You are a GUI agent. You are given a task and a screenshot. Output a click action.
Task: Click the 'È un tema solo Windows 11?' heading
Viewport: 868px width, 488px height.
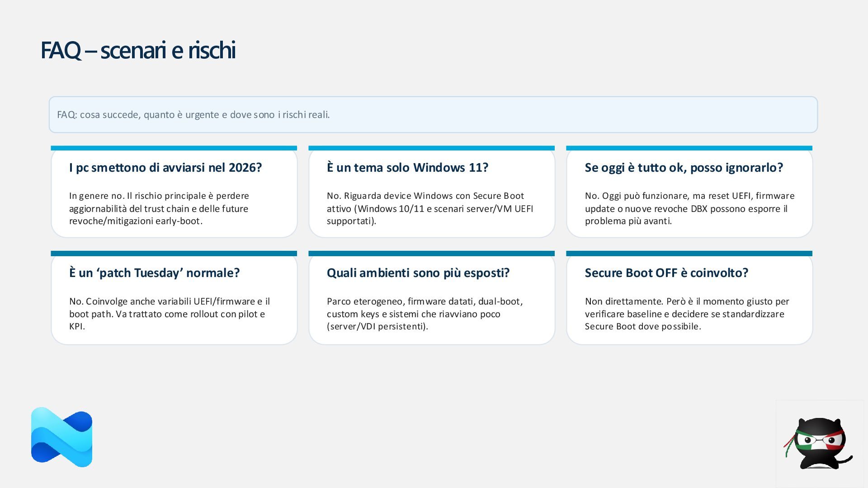click(x=407, y=168)
